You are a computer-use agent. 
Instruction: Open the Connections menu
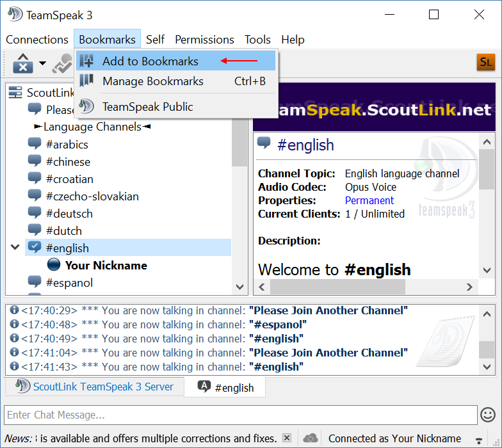tap(37, 40)
